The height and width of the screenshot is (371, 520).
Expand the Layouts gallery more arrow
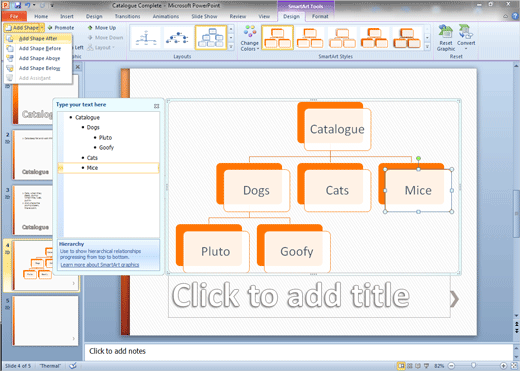coord(231,47)
